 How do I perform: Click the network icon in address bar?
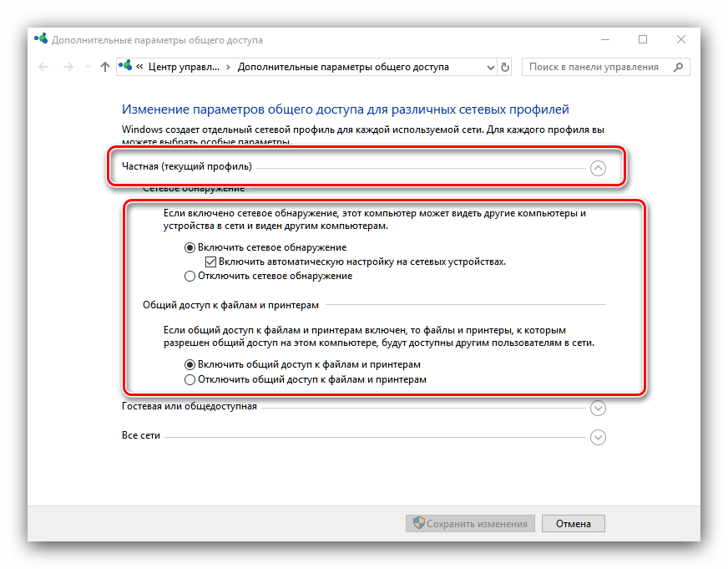coord(125,66)
